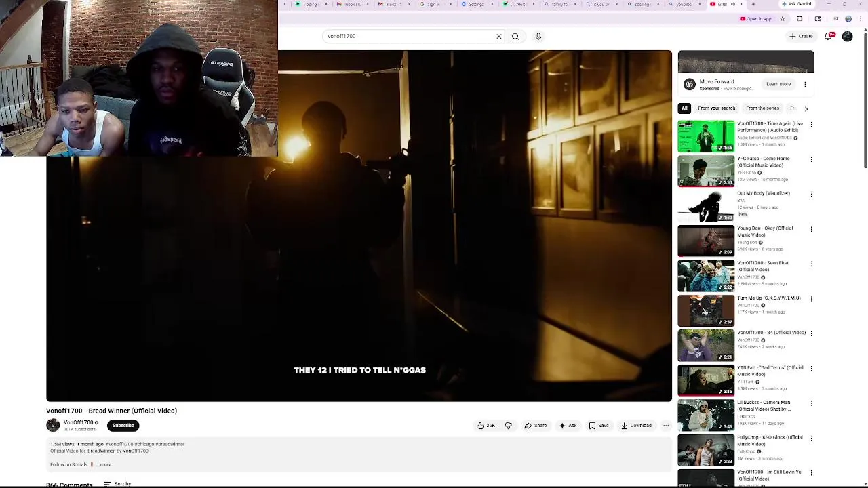The width and height of the screenshot is (868, 488).
Task: Mute the YouTube tab's speaker icon
Action: tap(732, 4)
